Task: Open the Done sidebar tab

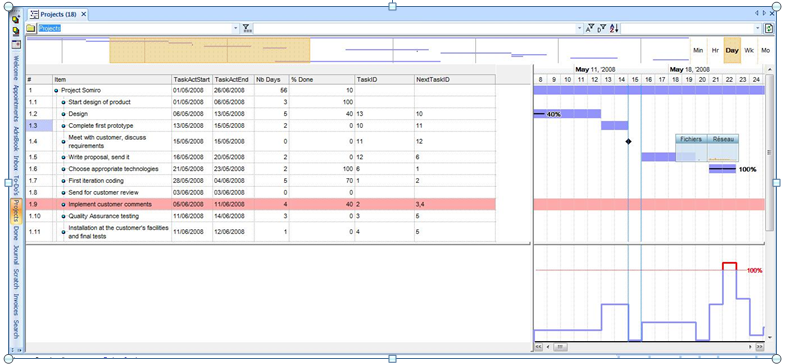Action: pyautogui.click(x=16, y=233)
